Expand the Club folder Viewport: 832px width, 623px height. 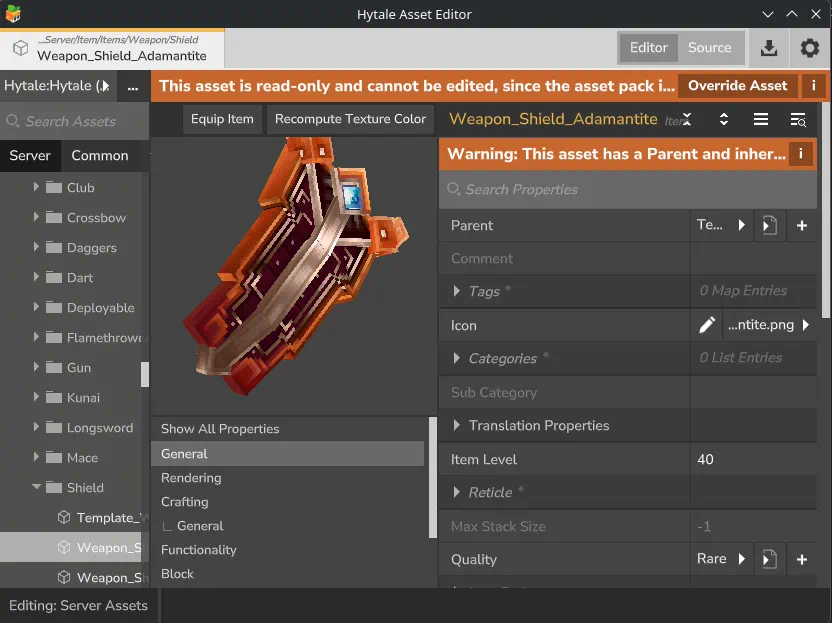[36, 187]
